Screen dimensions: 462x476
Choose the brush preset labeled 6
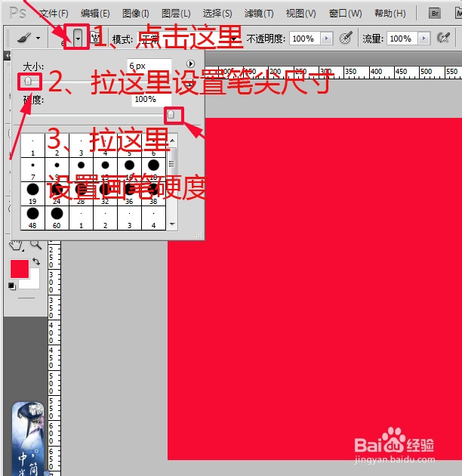point(153,146)
